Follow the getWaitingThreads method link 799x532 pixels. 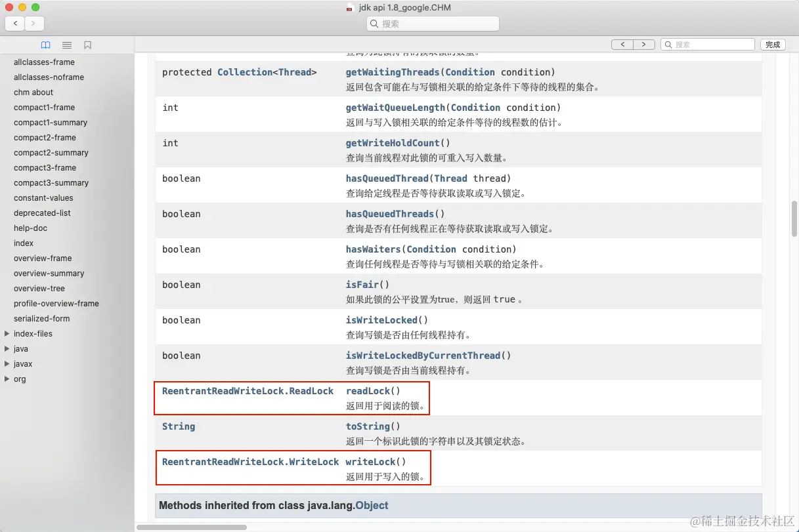393,72
